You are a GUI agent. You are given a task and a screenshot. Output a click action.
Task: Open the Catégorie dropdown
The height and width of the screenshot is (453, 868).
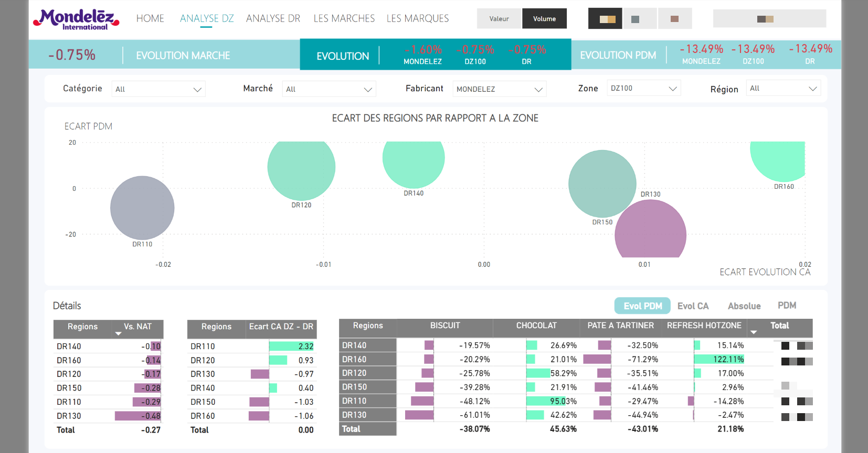pos(158,89)
